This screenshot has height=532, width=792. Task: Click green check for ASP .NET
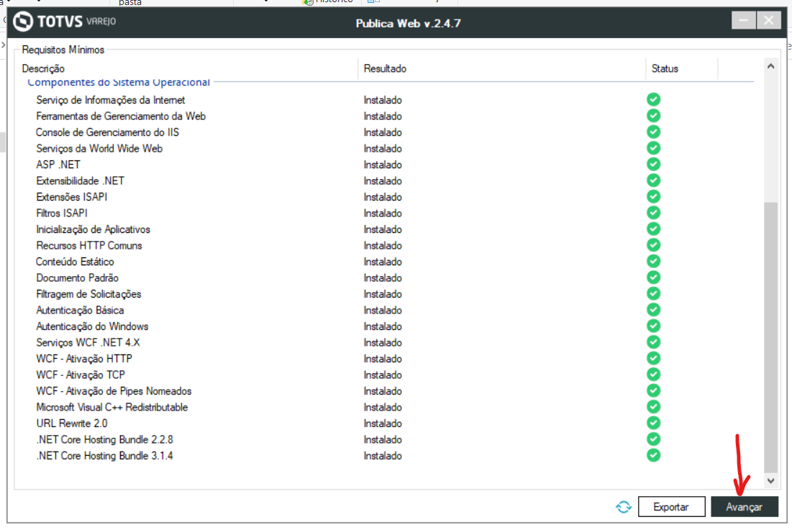click(x=654, y=164)
